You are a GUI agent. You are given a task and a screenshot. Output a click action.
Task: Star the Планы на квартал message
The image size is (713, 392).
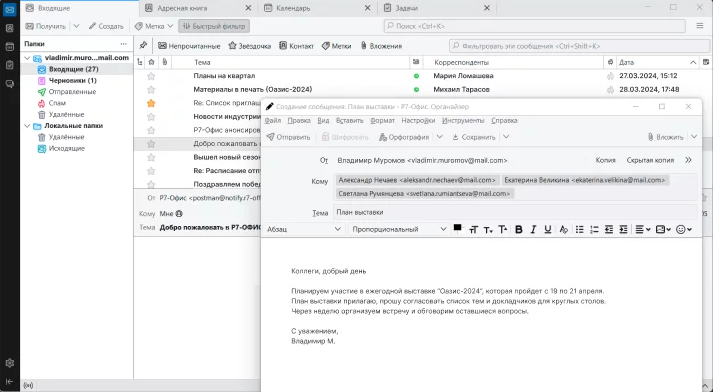(x=151, y=76)
